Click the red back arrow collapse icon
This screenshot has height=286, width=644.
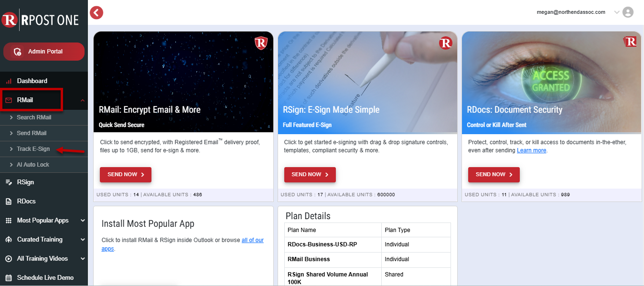(x=97, y=12)
